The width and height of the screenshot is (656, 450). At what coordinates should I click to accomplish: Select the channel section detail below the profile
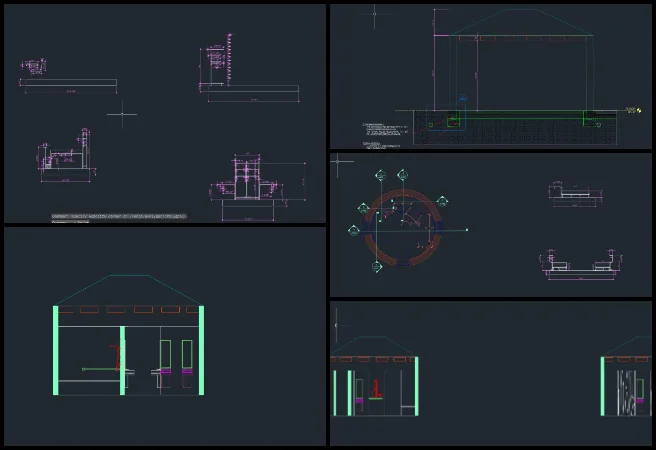[x=580, y=263]
